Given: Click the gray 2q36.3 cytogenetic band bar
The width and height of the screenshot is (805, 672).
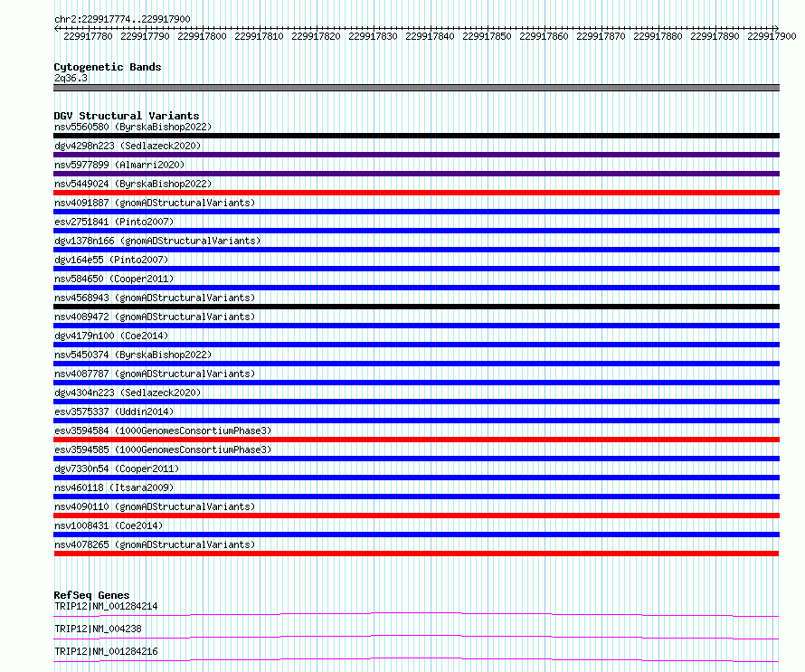Looking at the screenshot, I should click(x=416, y=88).
